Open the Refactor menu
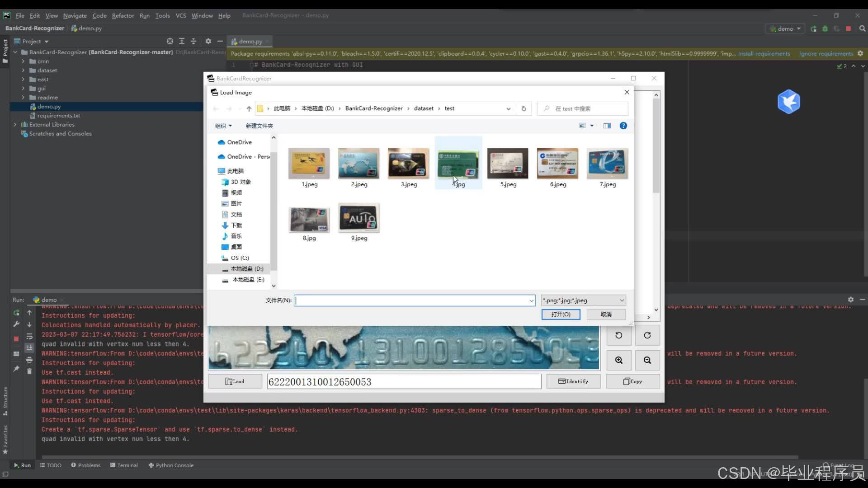868x488 pixels. click(x=123, y=15)
